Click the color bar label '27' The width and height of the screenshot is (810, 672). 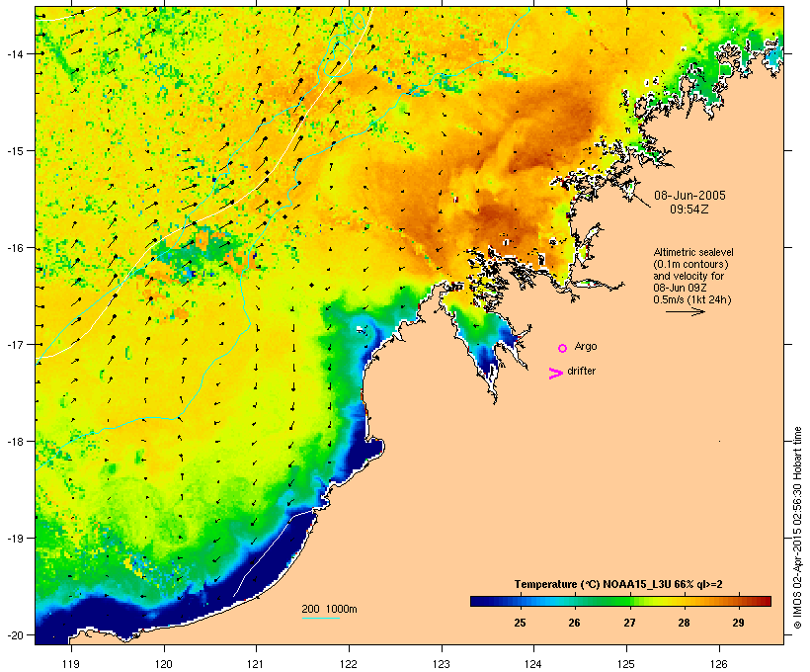click(629, 623)
